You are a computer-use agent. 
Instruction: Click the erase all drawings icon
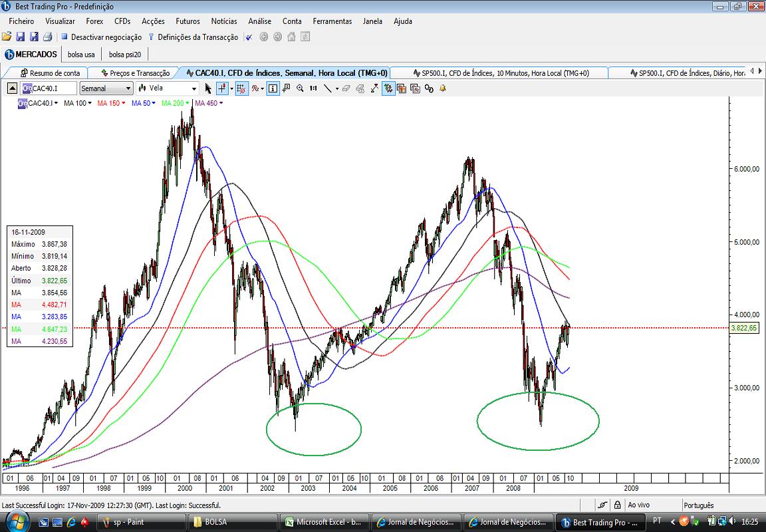pyautogui.click(x=360, y=88)
